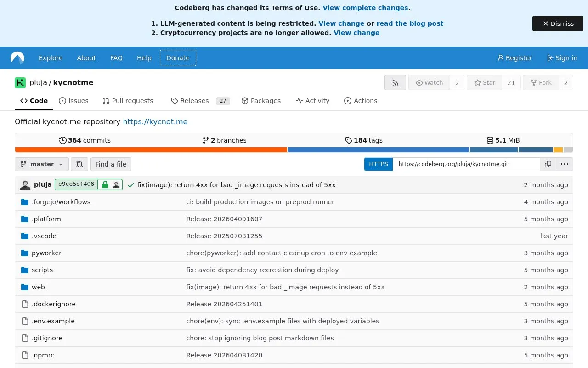Open the Register link
This screenshot has height=368, width=588.
click(515, 58)
